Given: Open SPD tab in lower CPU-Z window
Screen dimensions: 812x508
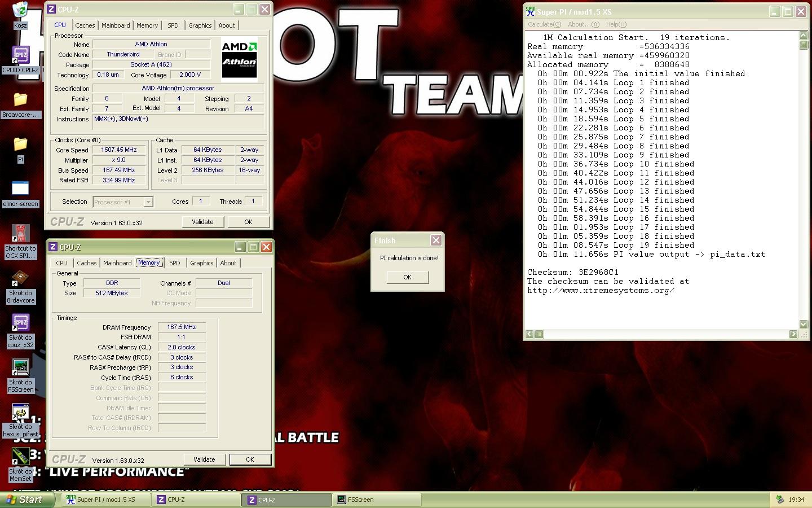Looking at the screenshot, I should tap(175, 263).
